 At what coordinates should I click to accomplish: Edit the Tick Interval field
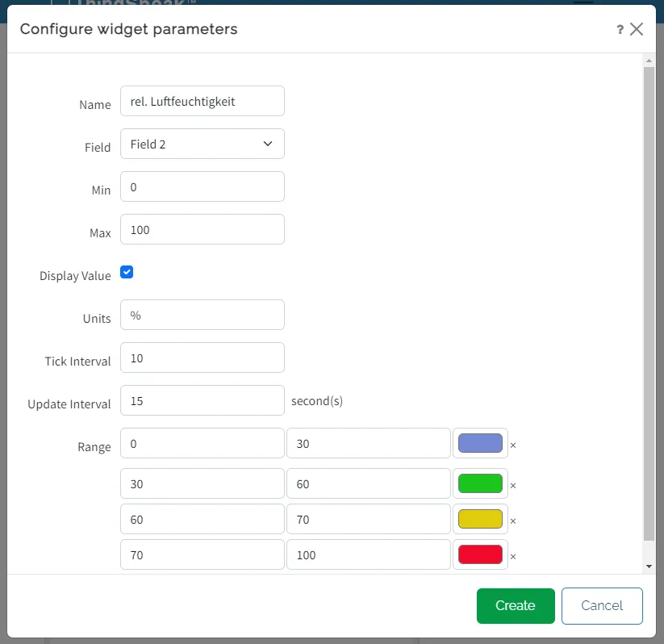(202, 358)
